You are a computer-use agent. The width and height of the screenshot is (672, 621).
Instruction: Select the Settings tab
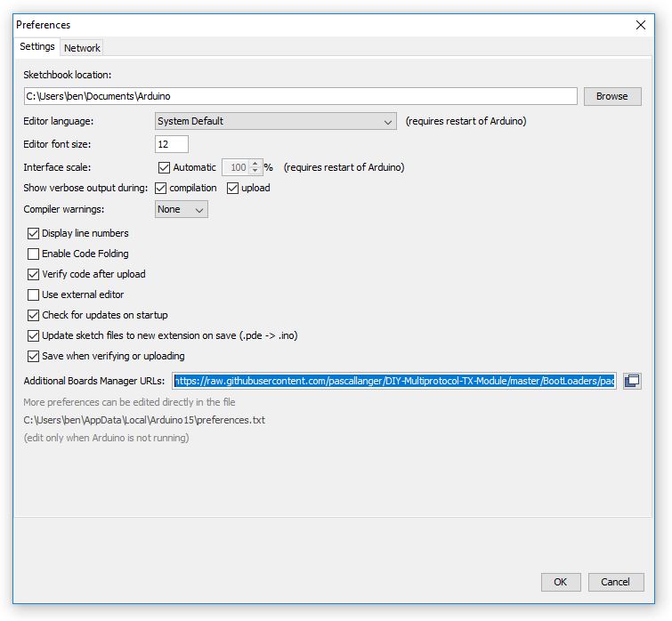(x=37, y=46)
